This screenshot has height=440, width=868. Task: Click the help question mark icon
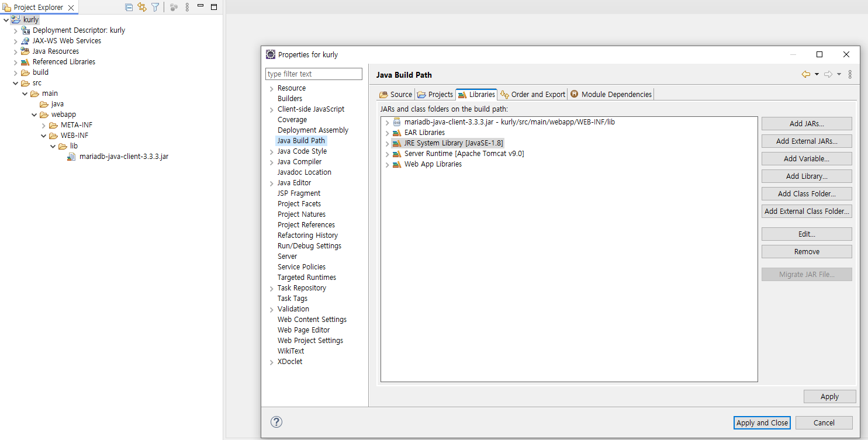coord(277,422)
